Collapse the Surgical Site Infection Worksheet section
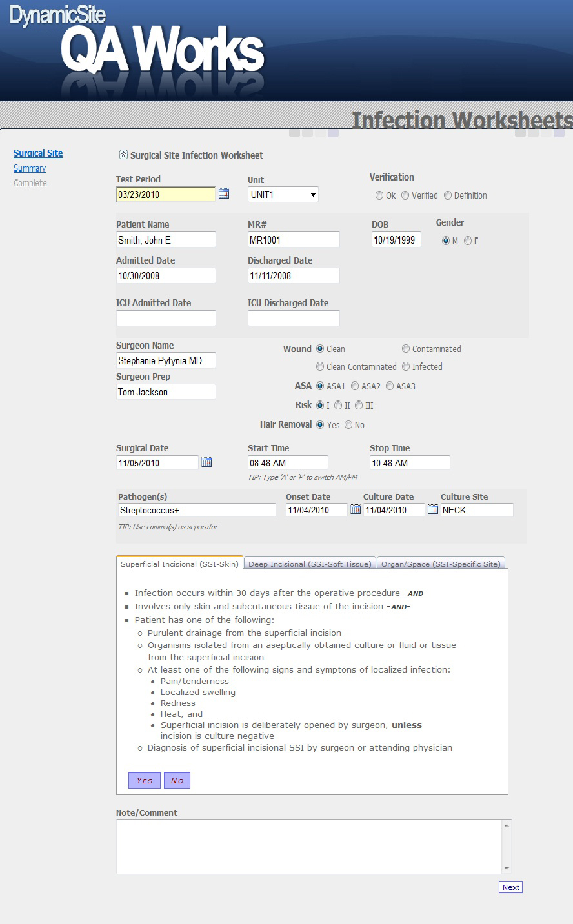 pos(123,155)
